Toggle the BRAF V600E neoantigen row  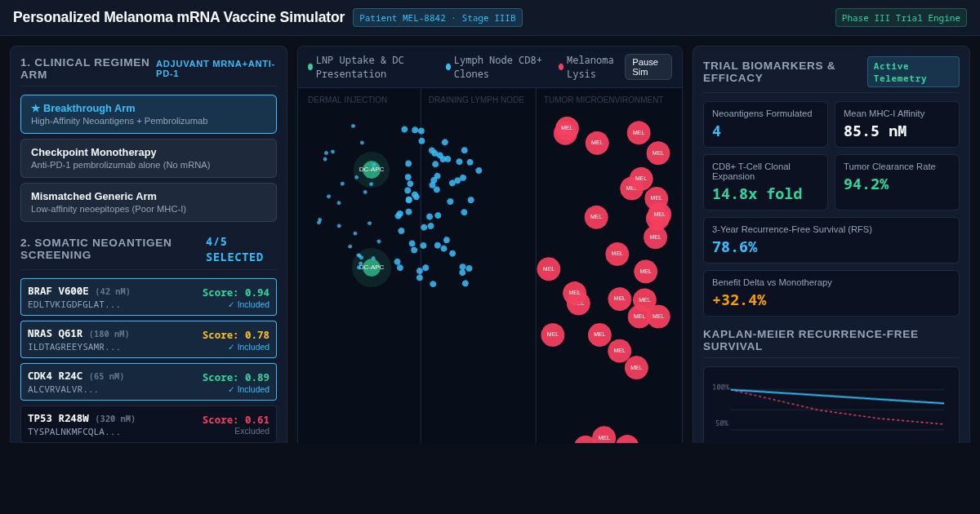[x=149, y=297]
